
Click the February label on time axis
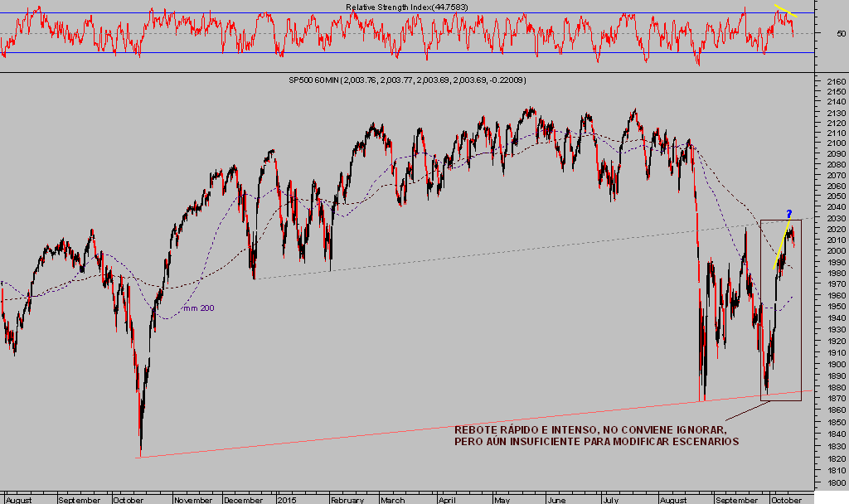(x=348, y=500)
